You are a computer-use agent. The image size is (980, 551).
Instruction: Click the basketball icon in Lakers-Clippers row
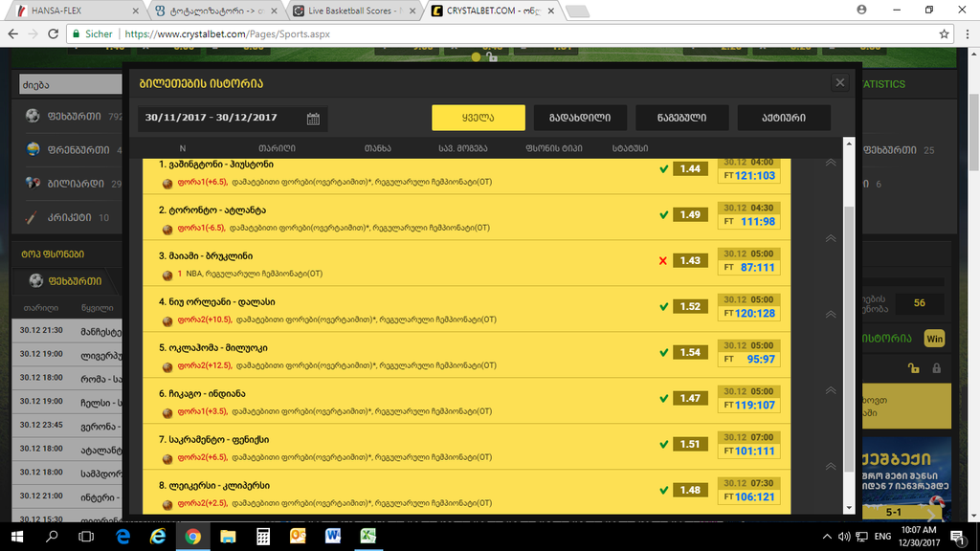pos(167,504)
